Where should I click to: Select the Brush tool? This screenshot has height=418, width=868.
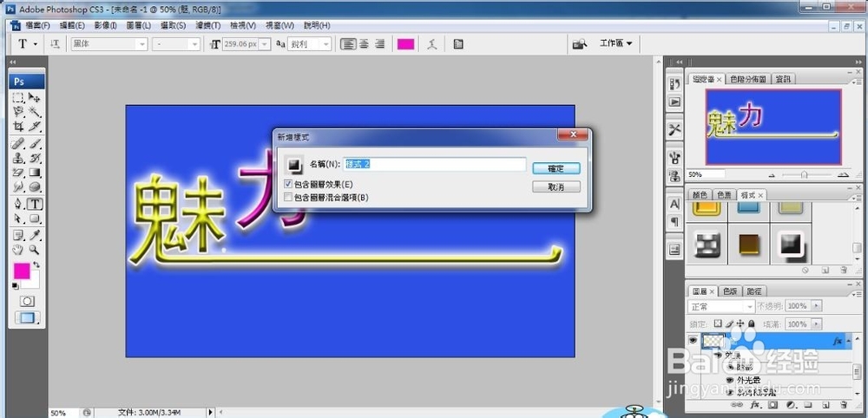click(x=35, y=144)
